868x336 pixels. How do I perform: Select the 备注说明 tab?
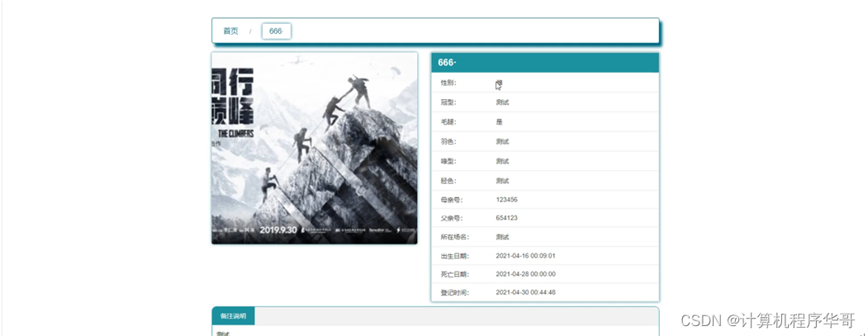click(233, 316)
